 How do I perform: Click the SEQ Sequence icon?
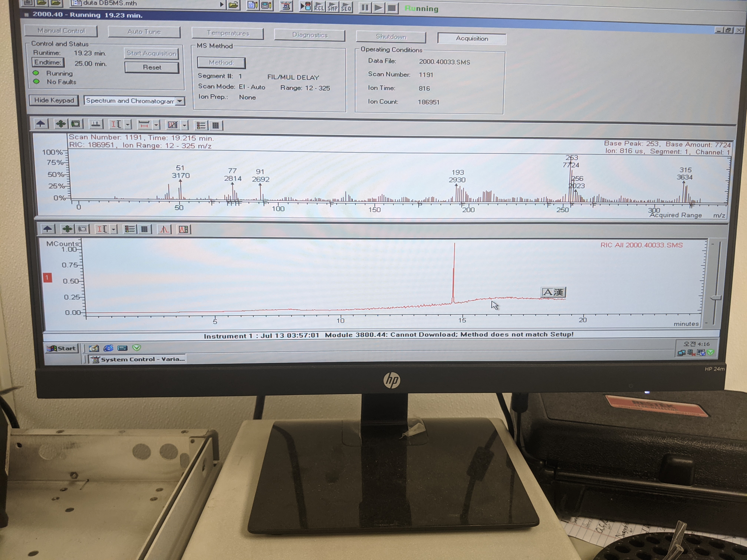(346, 7)
